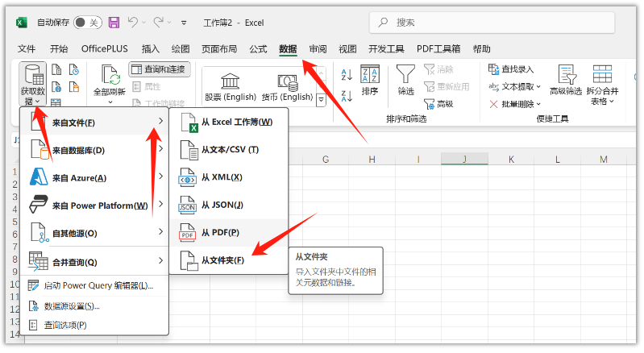Click the Sort Z to A icon

pos(347,96)
